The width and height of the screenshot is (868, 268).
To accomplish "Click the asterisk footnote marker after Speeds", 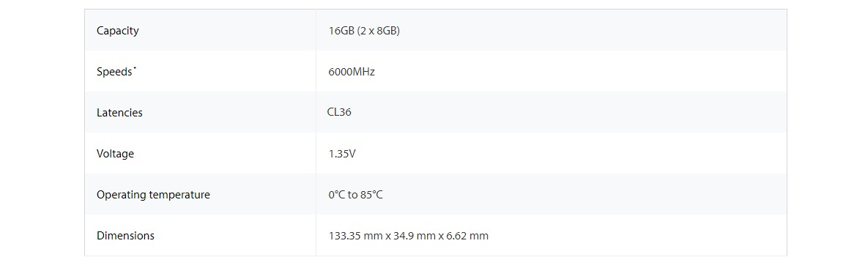I will point(135,68).
